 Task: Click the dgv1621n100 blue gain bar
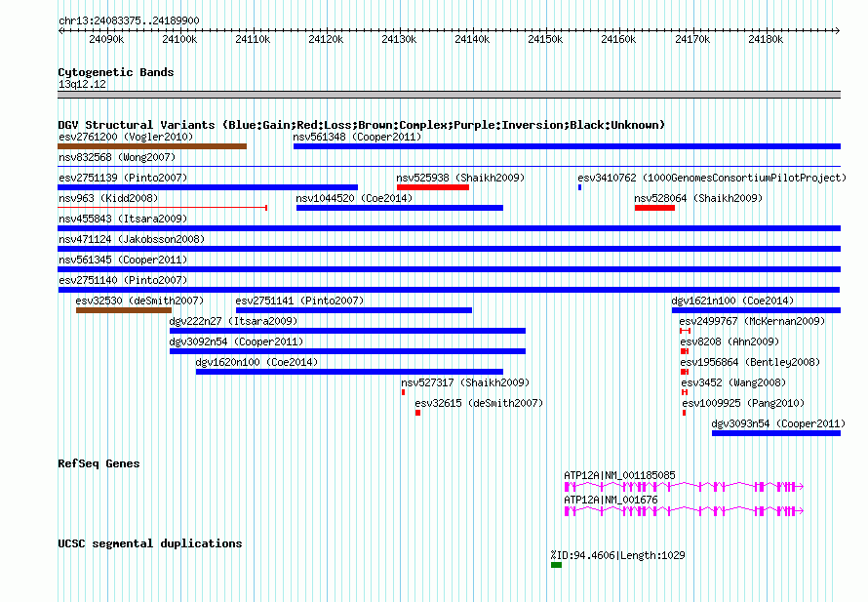(756, 310)
